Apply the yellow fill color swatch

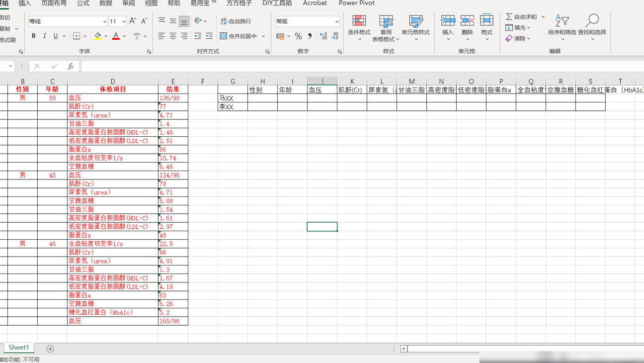[97, 36]
